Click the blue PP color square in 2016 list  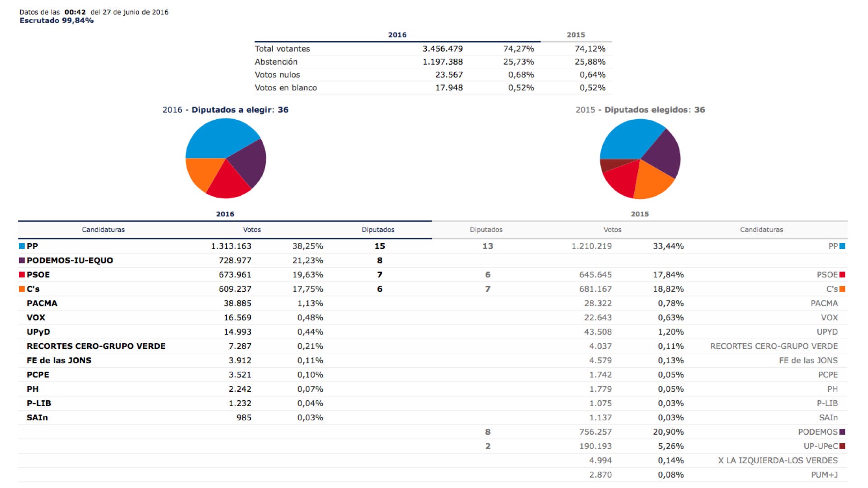22,246
